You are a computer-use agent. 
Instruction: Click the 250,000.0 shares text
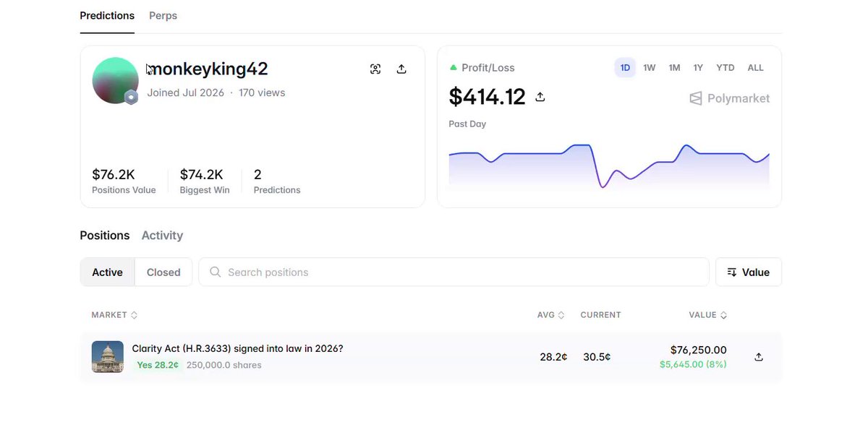pyautogui.click(x=224, y=366)
